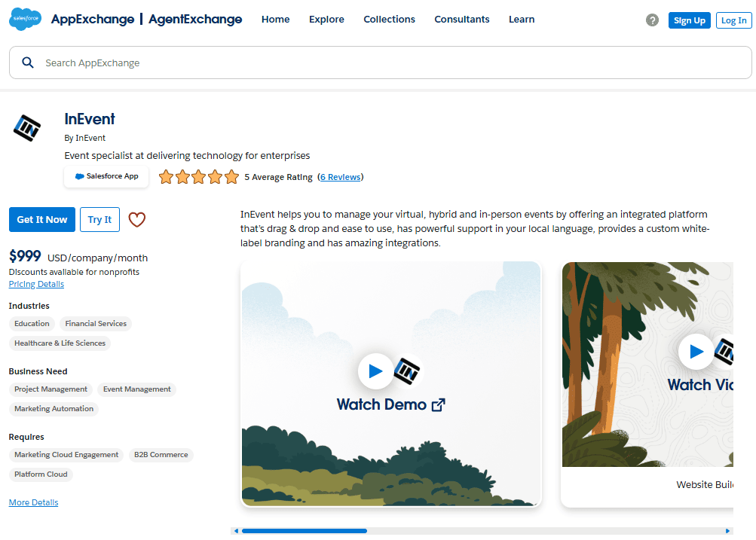Viewport: 756px width, 540px height.
Task: Click the AppExchange title text
Action: click(x=93, y=20)
